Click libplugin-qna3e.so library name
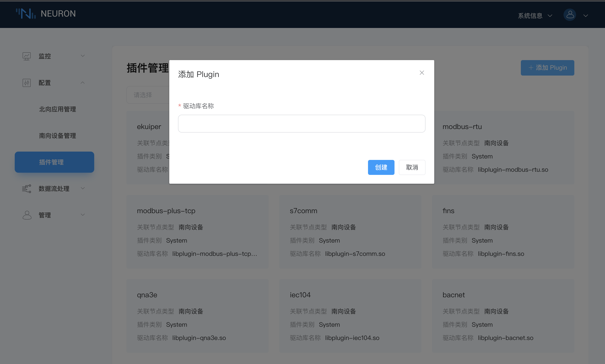The height and width of the screenshot is (364, 605). [x=199, y=338]
